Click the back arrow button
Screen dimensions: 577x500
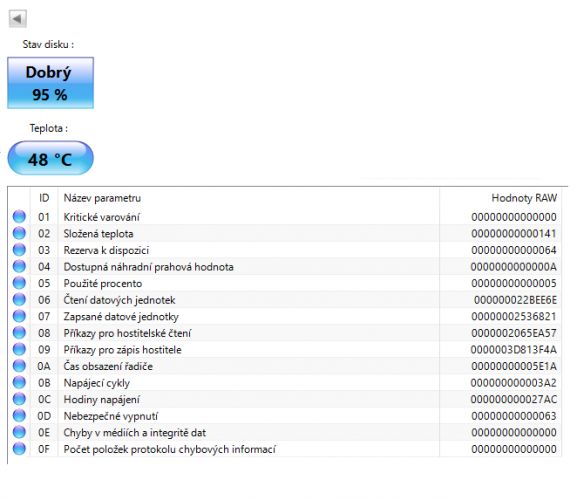click(x=18, y=18)
